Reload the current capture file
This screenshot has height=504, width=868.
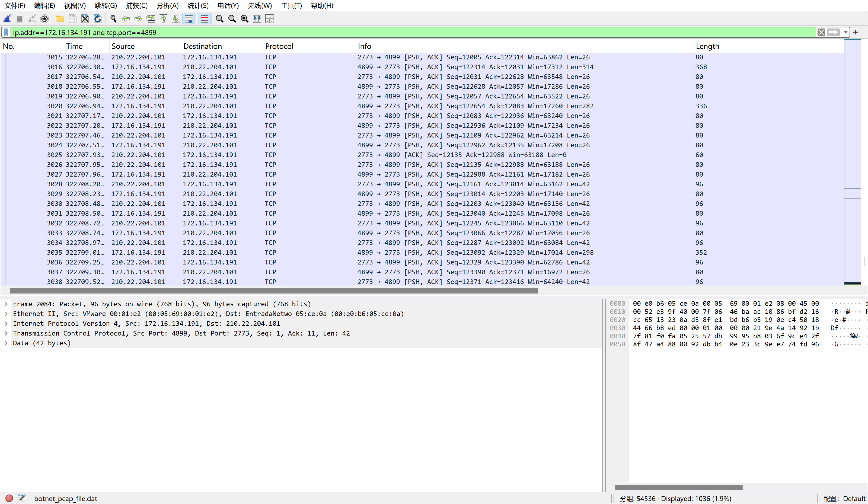pyautogui.click(x=98, y=19)
